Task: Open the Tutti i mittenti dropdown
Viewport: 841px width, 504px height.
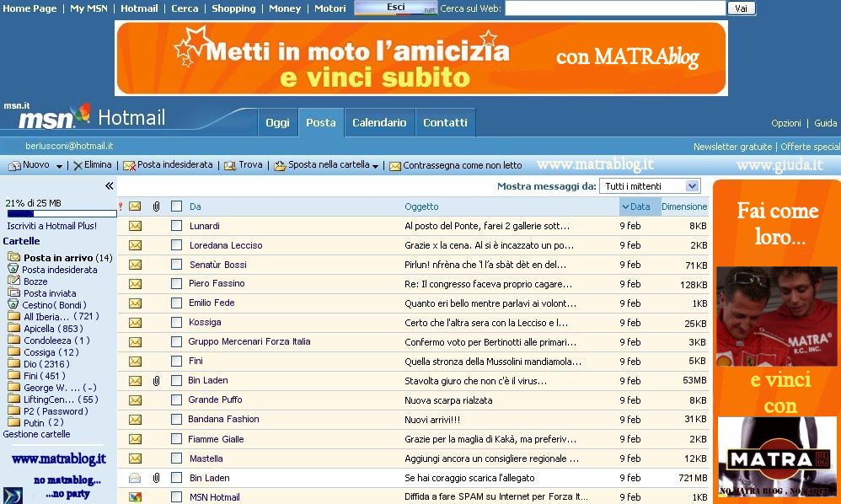Action: coord(649,186)
